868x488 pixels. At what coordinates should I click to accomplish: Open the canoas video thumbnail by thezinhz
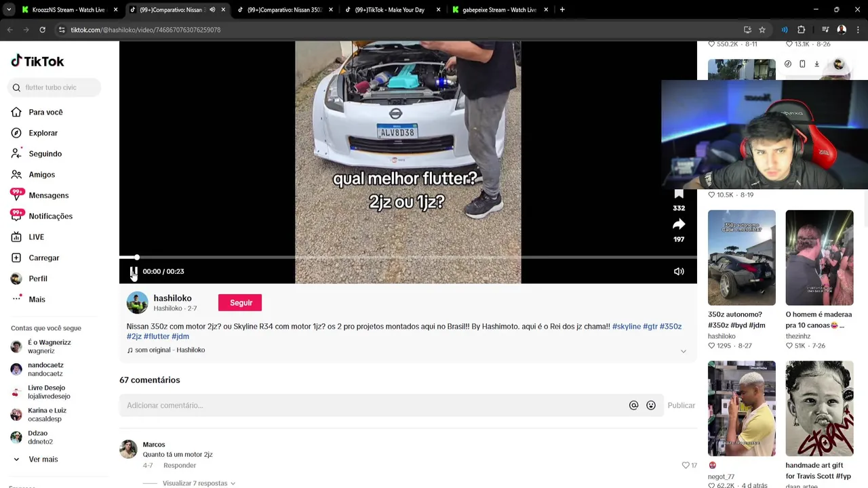[x=819, y=258]
